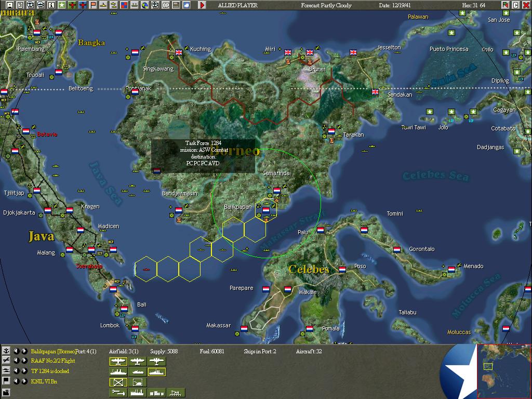Screen dimensions: 532x399
Task: Click the red arrow end turn button
Action: coord(202,5)
